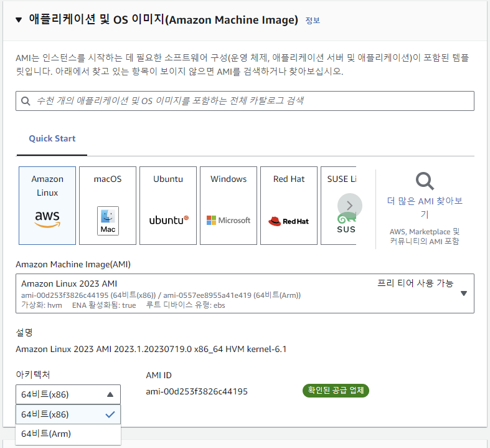The width and height of the screenshot is (490, 448).
Task: Select the macOS Mac card
Action: coord(108,206)
